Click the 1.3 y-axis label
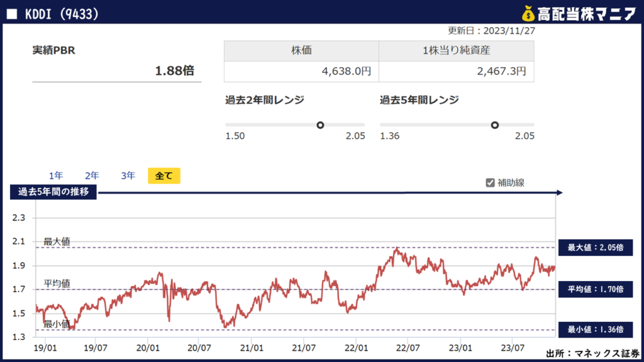 pos(18,337)
